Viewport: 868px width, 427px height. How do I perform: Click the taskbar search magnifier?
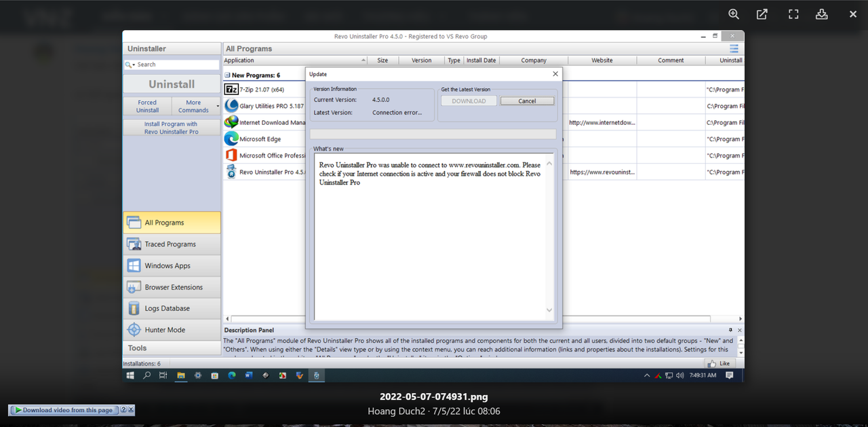[x=146, y=375]
